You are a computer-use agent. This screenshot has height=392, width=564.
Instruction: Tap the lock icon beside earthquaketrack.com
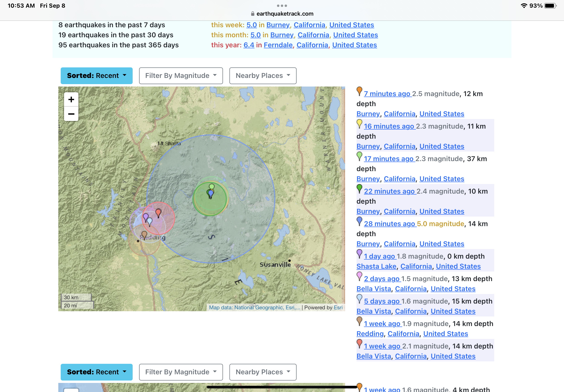[x=253, y=14]
